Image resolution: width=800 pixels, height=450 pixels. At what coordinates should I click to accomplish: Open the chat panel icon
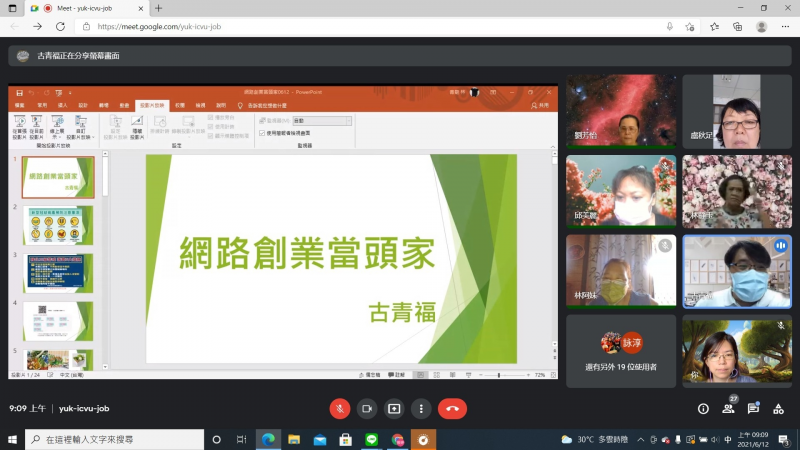[x=753, y=408]
